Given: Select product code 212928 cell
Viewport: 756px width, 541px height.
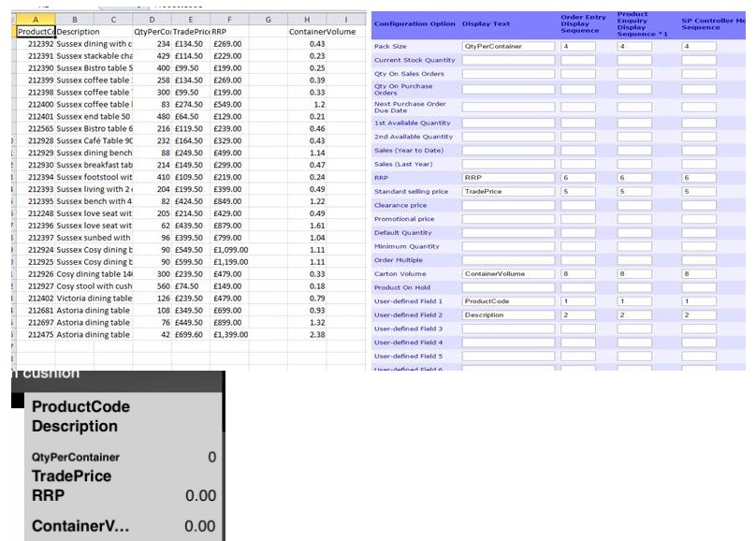Looking at the screenshot, I should 36,140.
